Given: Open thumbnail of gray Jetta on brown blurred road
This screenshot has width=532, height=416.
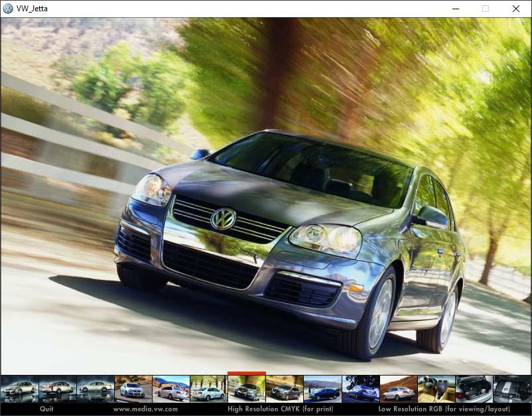Looking at the screenshot, I should point(285,389).
